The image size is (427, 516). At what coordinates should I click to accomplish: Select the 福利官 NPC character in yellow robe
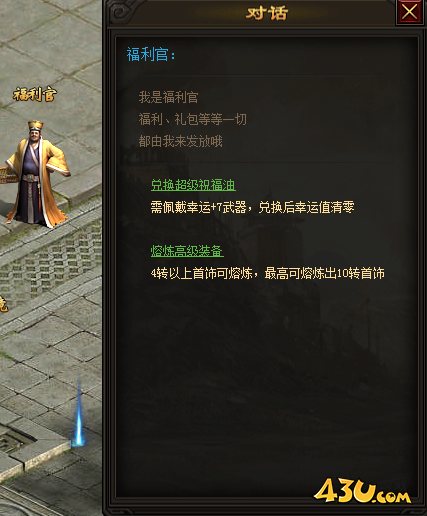coord(37,173)
